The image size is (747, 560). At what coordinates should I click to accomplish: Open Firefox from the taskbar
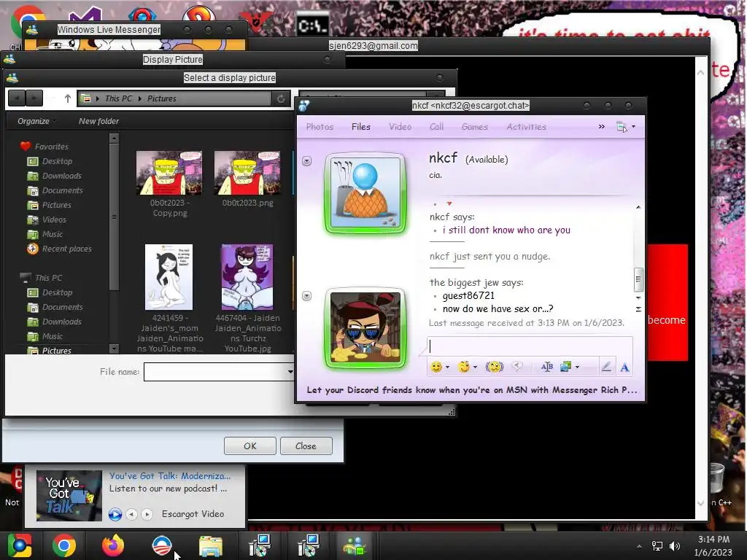point(113,545)
